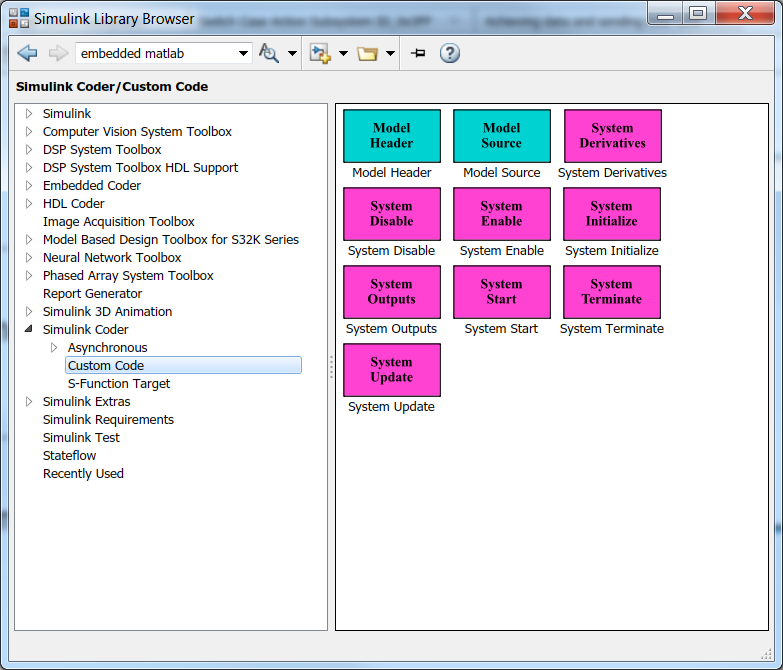Select the Embedded Coder tree label
783x670 pixels.
point(92,185)
